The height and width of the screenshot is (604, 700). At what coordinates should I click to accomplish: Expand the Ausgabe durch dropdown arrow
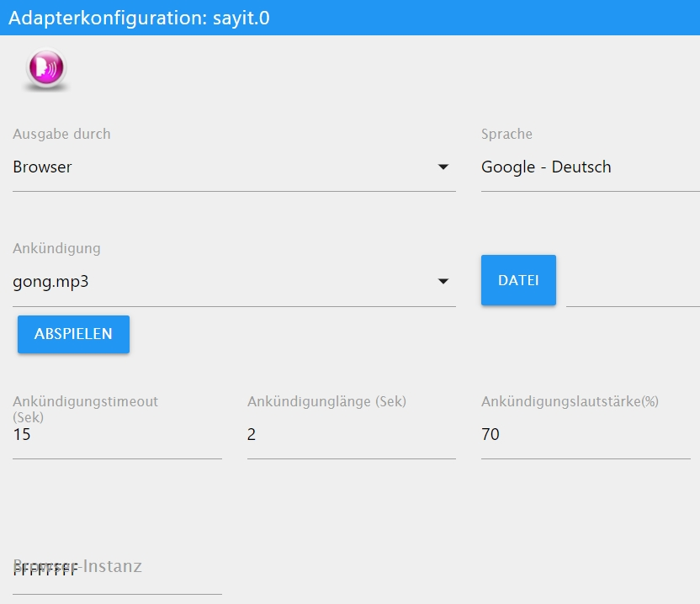coord(443,167)
